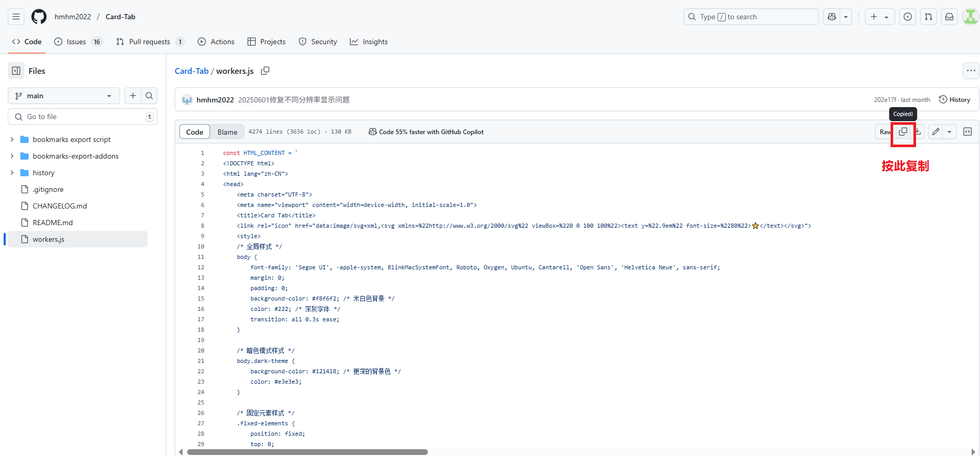
Task: Click the horizontal code scrollbar
Action: tap(307, 452)
